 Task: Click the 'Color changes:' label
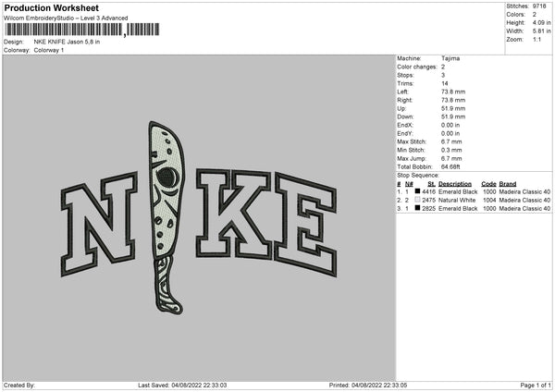coord(417,67)
